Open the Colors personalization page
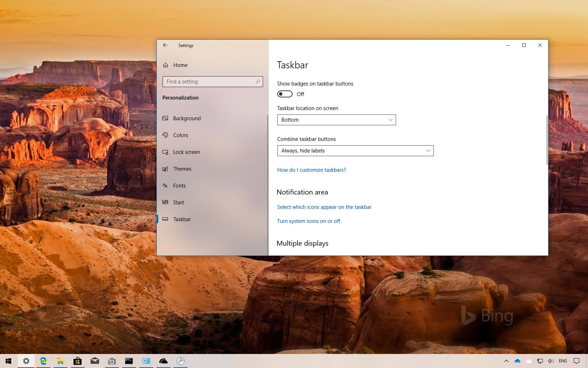This screenshot has width=588, height=368. pos(212,135)
